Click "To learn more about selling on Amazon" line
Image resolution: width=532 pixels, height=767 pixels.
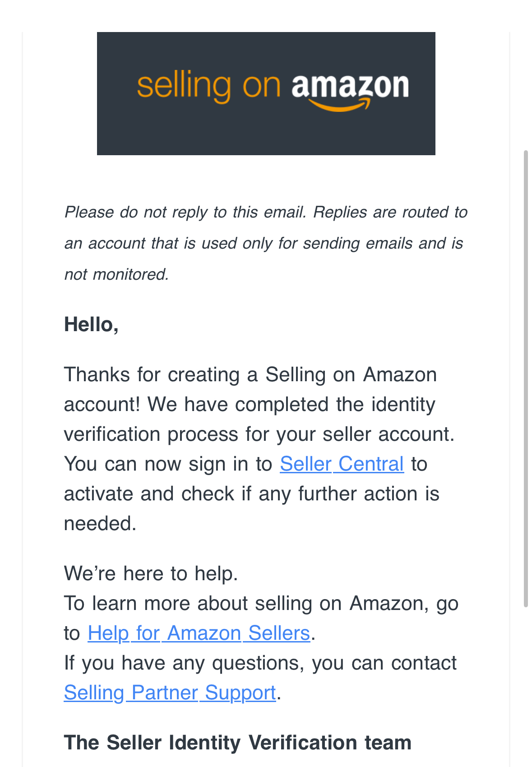261,603
